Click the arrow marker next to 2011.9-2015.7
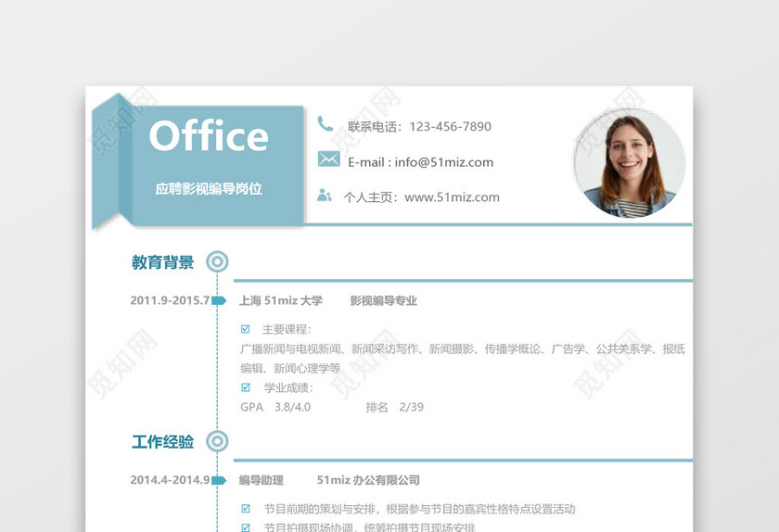This screenshot has width=779, height=532. click(219, 300)
